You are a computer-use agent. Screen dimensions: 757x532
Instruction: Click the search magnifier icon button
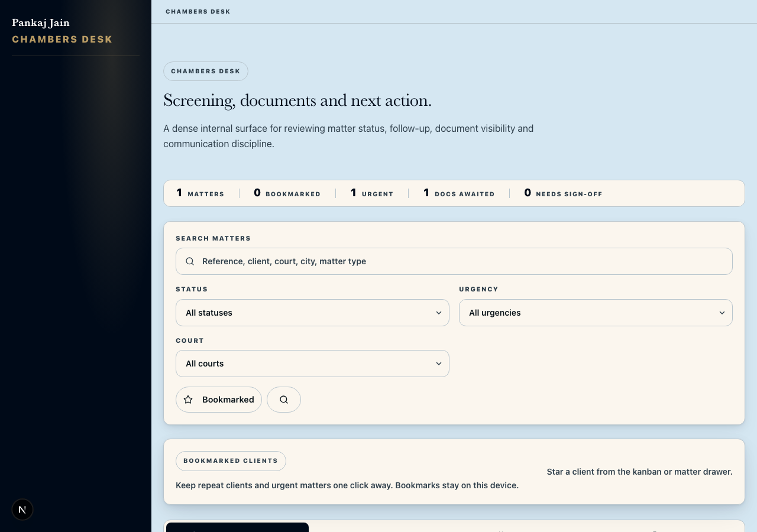pos(284,400)
